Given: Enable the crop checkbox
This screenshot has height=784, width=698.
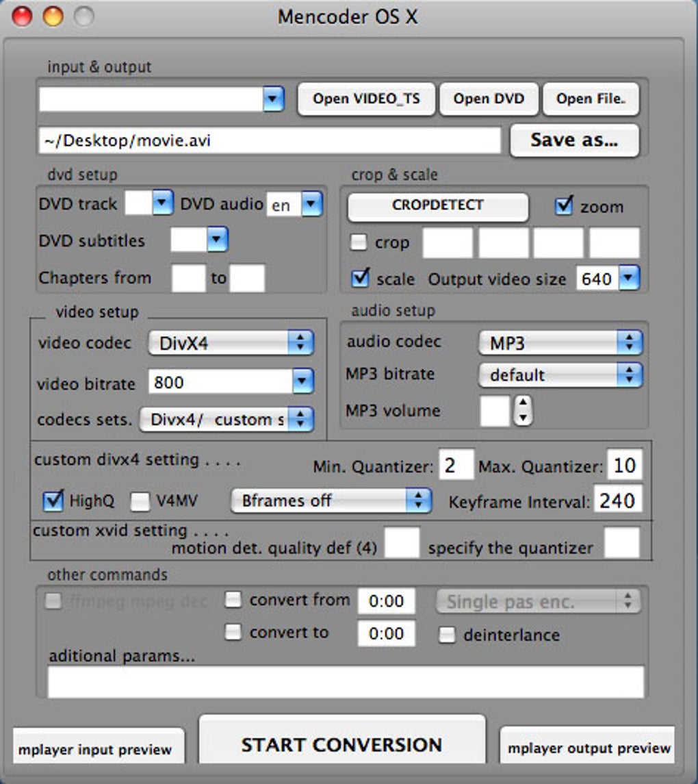Looking at the screenshot, I should tap(359, 242).
